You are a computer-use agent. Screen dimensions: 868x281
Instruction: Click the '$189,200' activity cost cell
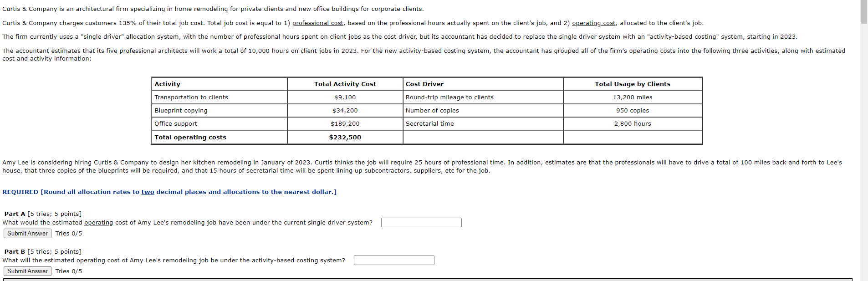click(x=345, y=123)
